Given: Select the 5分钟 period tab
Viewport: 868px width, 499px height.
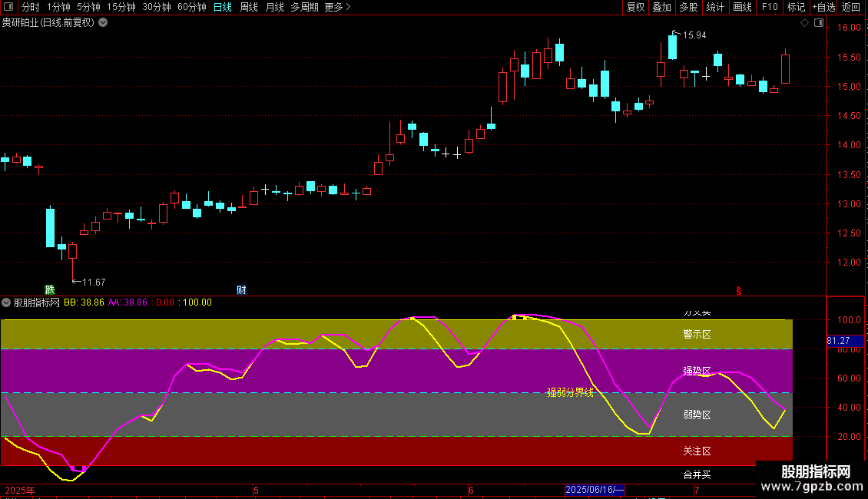Looking at the screenshot, I should pos(88,7).
